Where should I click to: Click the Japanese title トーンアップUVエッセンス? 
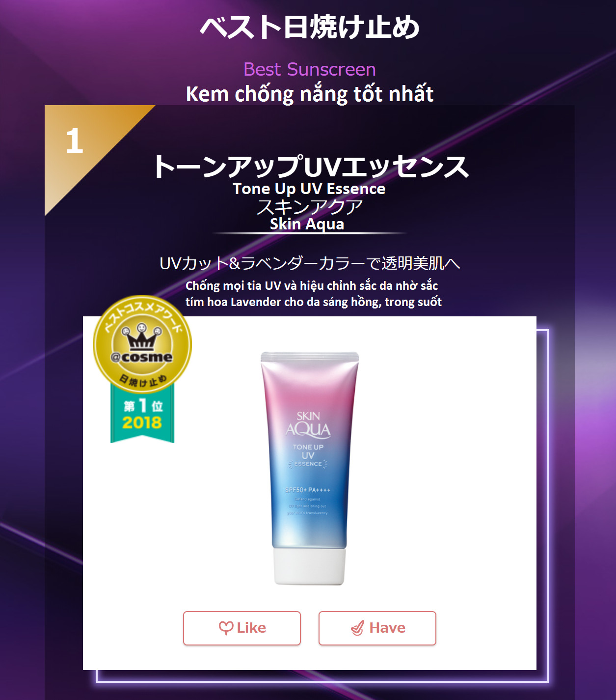pos(311,167)
